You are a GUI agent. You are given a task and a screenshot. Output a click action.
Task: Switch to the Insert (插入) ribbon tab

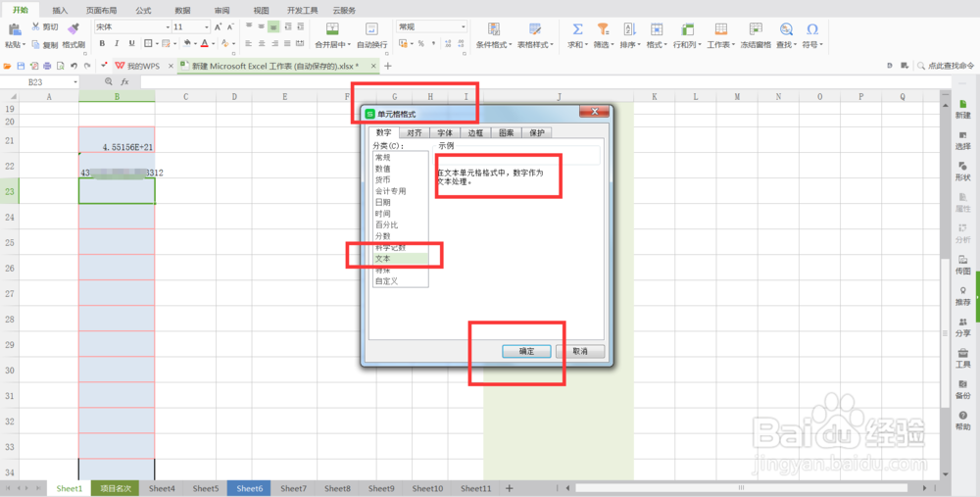pos(60,11)
